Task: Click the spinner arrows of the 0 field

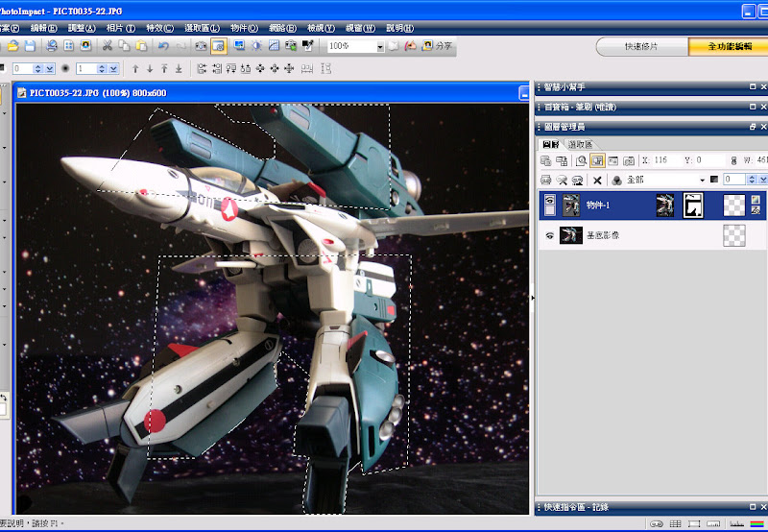Action: 38,69
